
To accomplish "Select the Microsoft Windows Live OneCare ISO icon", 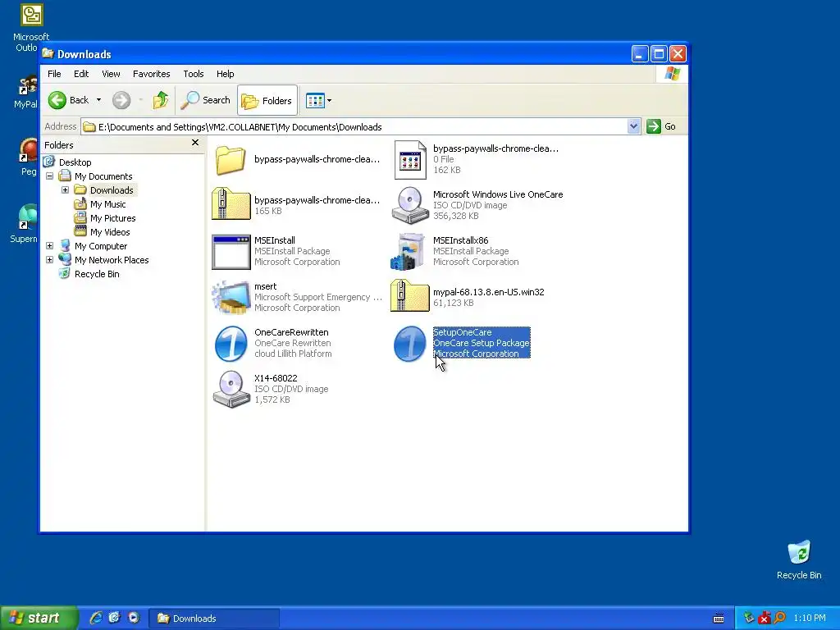I will [x=410, y=204].
